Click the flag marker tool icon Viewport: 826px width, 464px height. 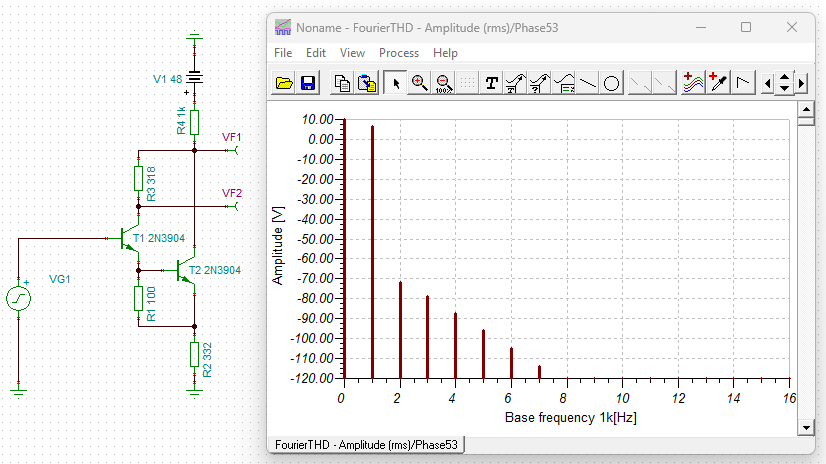(x=743, y=83)
